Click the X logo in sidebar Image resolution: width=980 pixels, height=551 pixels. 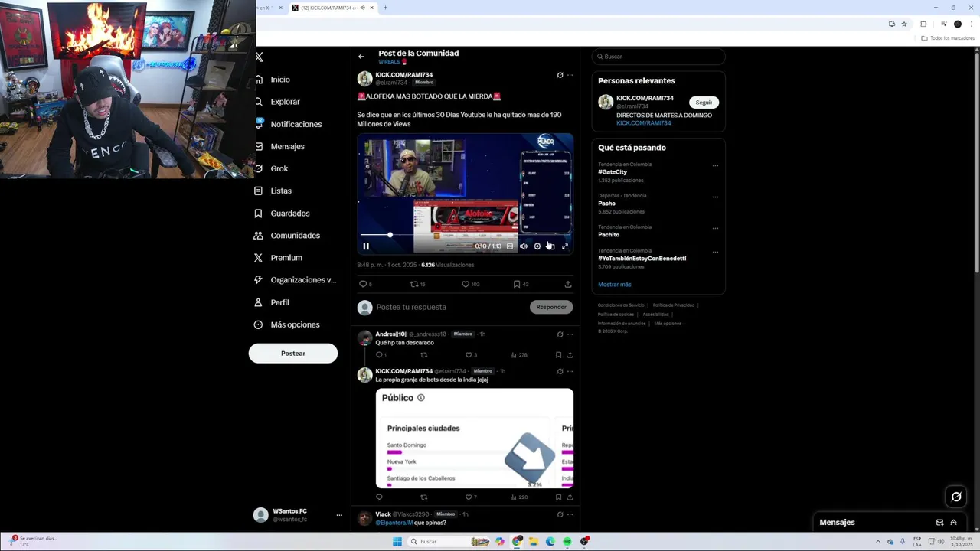(x=260, y=57)
